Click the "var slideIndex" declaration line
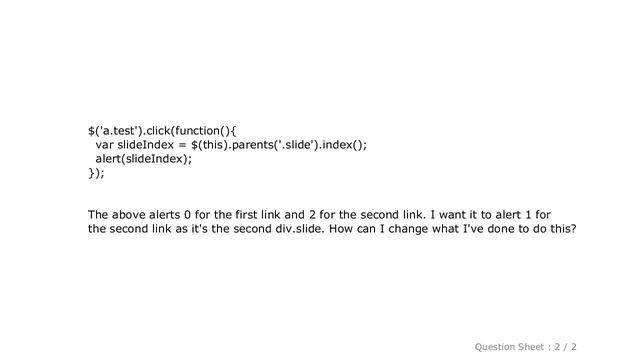Screen dimensions: 640x360 (x=231, y=145)
